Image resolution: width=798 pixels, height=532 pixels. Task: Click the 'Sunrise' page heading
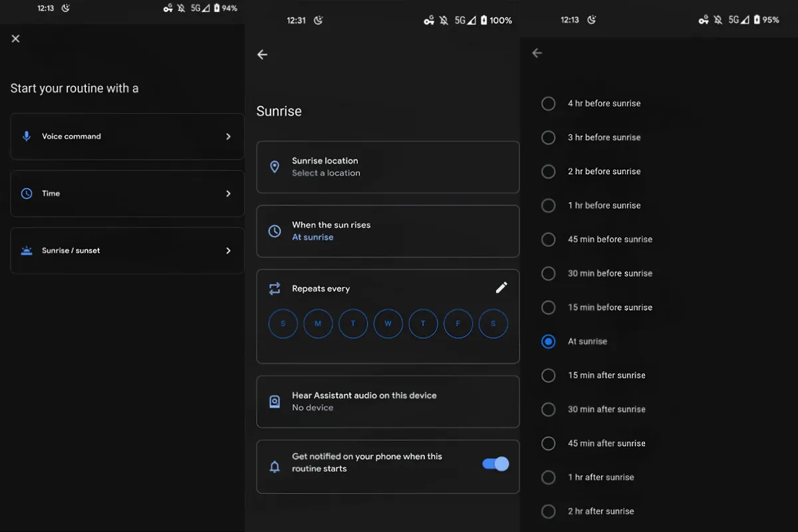point(279,111)
